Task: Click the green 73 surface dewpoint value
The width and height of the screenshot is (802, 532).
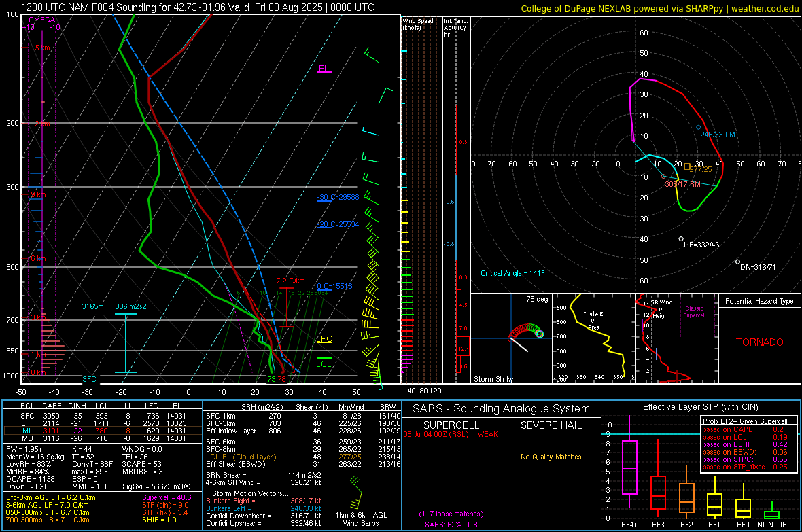Action: [x=271, y=379]
